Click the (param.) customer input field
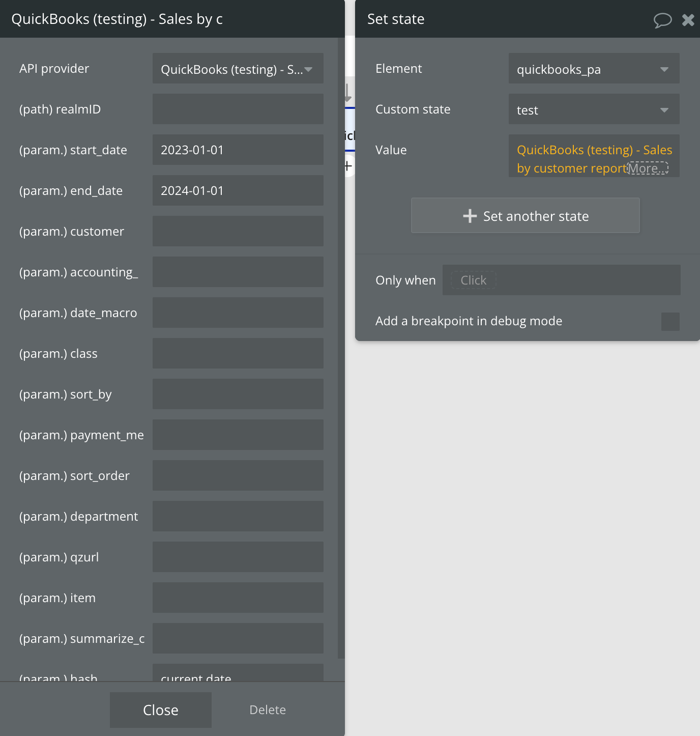 pyautogui.click(x=238, y=231)
